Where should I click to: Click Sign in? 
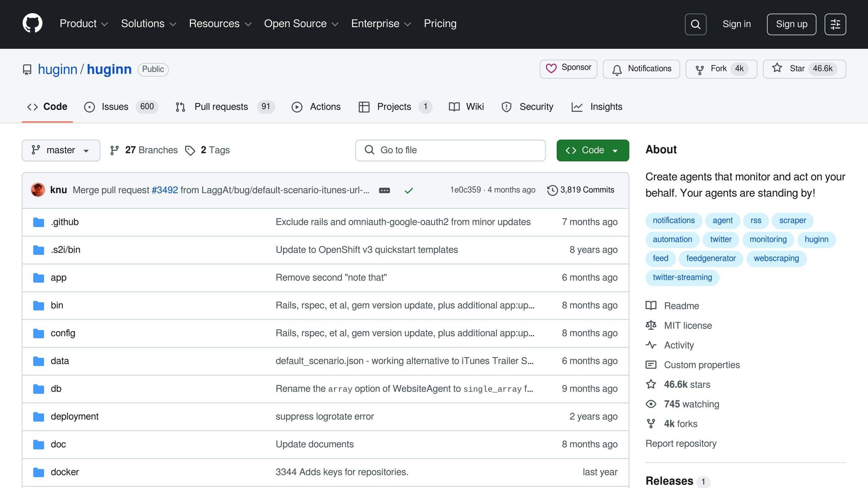click(x=737, y=24)
